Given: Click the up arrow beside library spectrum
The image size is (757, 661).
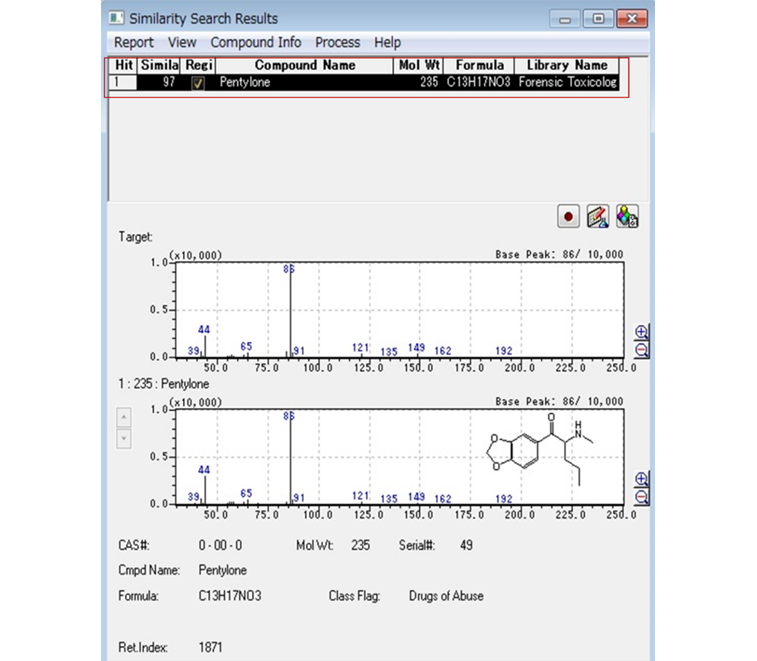Looking at the screenshot, I should (x=124, y=417).
